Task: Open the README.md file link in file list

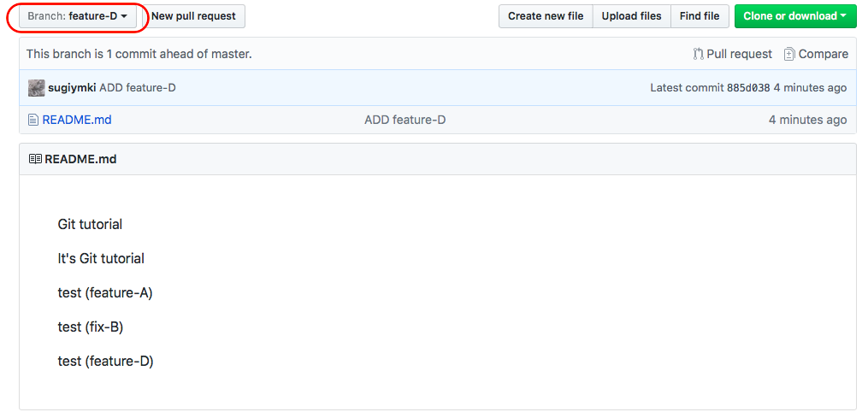Action: (77, 120)
